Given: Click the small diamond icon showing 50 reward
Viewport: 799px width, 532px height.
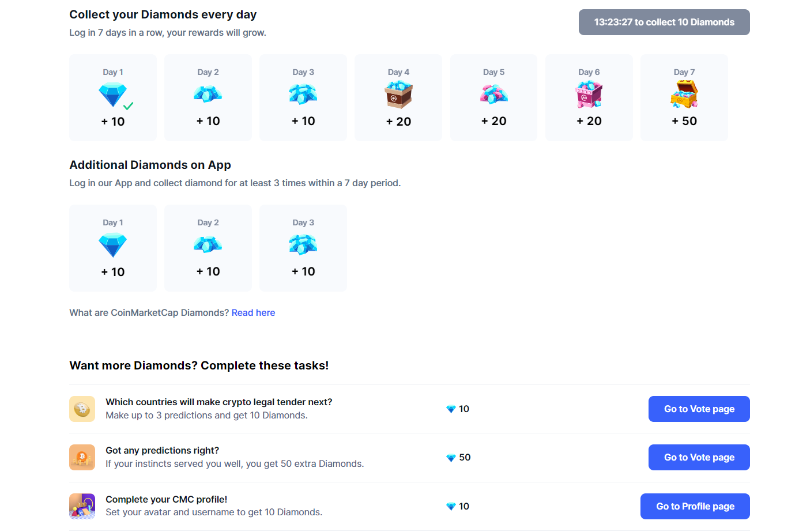Looking at the screenshot, I should 450,457.
